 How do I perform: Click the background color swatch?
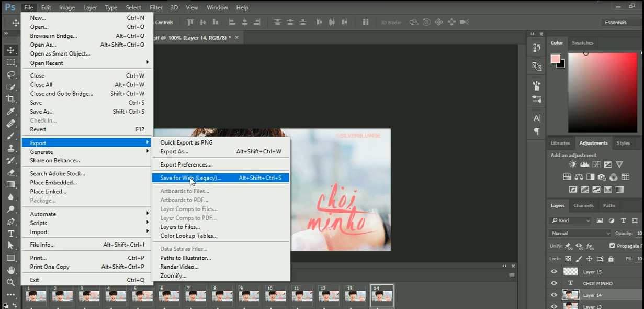pos(561,64)
